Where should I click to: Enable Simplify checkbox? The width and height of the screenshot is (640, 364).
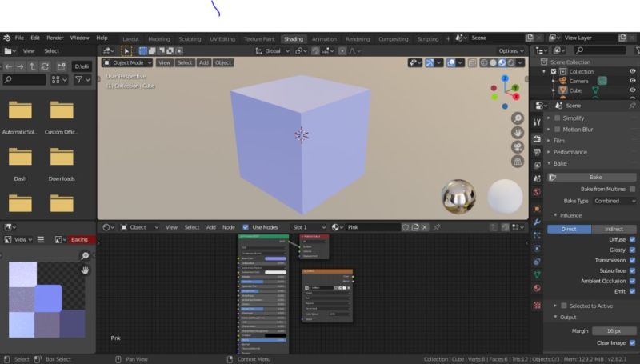[x=557, y=118]
